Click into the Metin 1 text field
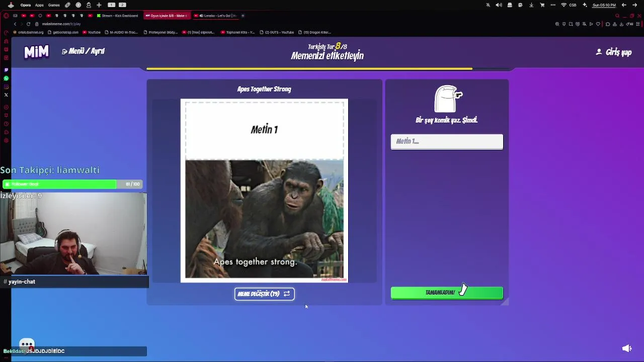This screenshot has height=362, width=644. tap(447, 142)
